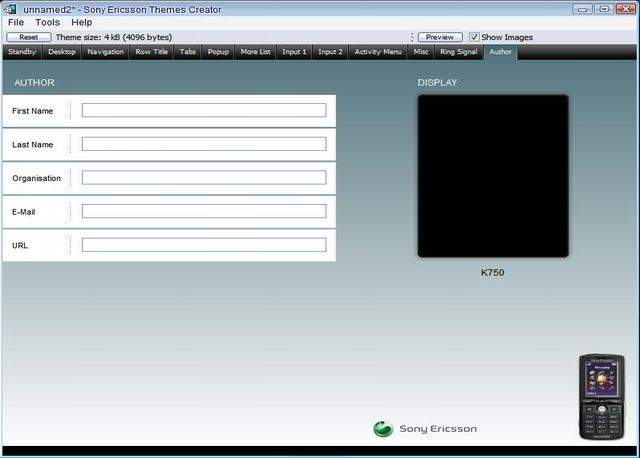The width and height of the screenshot is (640, 458).
Task: Click the Organisation input field
Action: [204, 178]
